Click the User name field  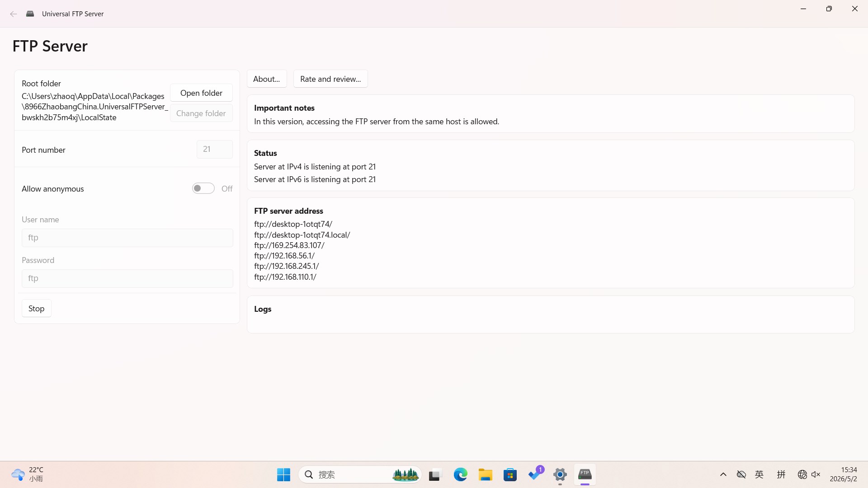(127, 238)
